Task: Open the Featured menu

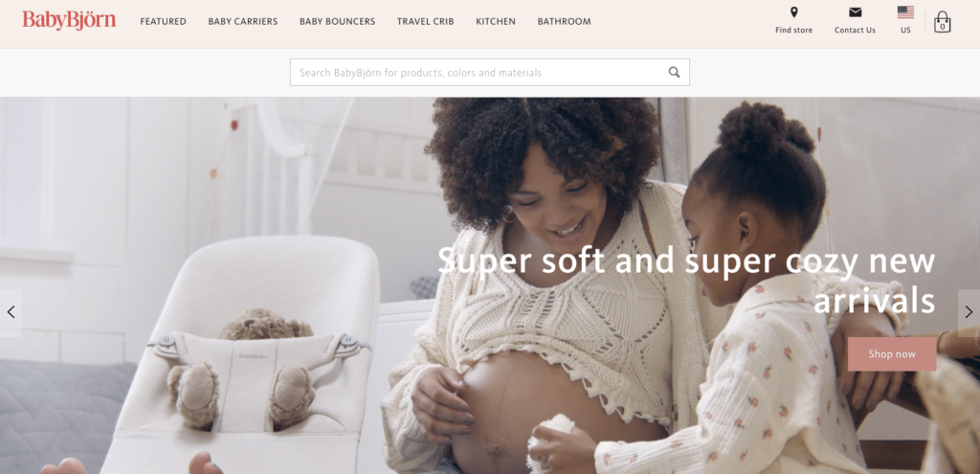Action: [163, 21]
